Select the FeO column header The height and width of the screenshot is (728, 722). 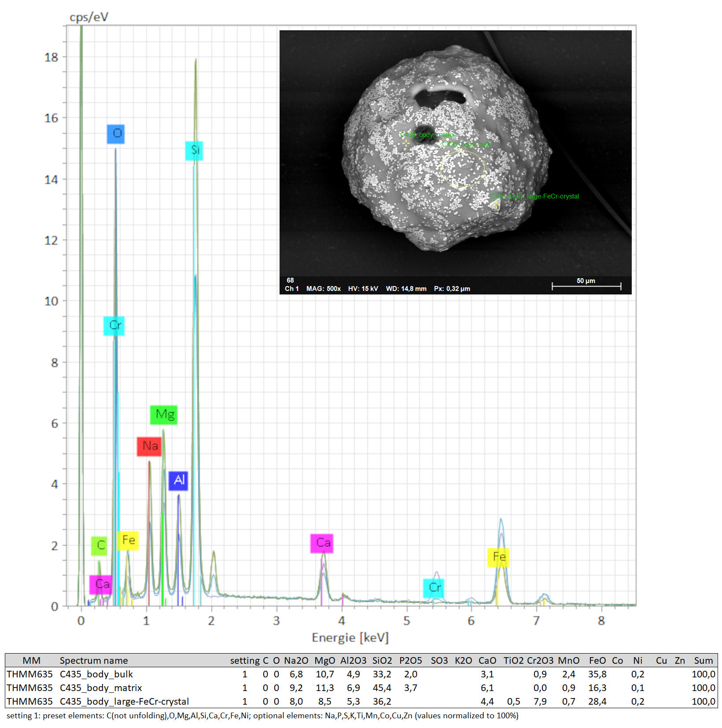coord(597,661)
